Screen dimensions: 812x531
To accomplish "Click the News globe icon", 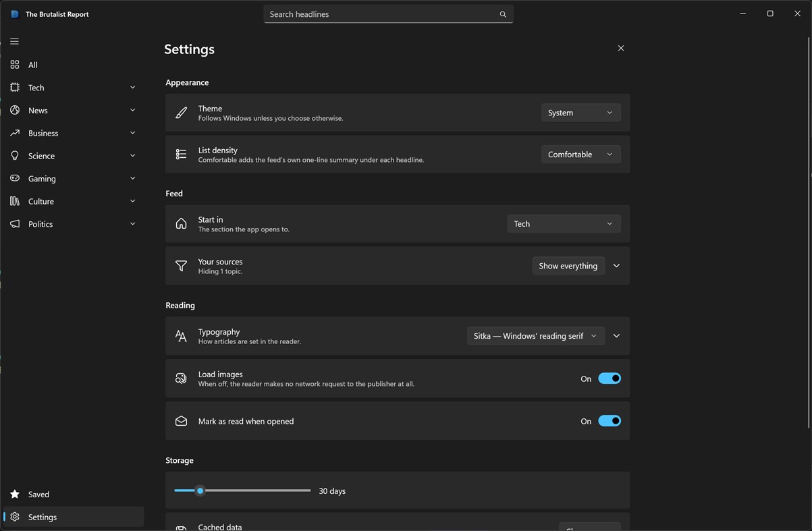I will [15, 110].
